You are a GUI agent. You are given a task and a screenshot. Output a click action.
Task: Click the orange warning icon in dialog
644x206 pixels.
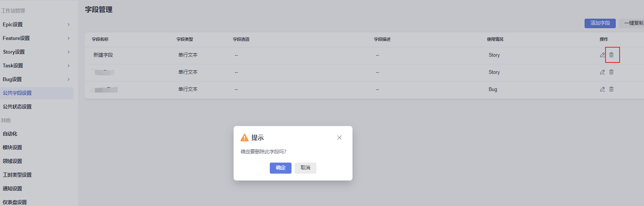coord(245,137)
